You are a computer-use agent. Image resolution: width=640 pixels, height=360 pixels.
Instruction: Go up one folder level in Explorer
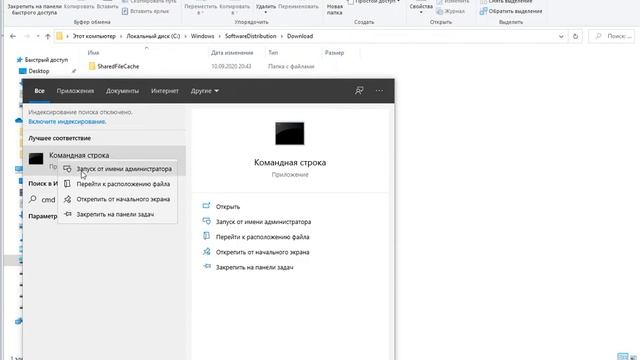48,36
